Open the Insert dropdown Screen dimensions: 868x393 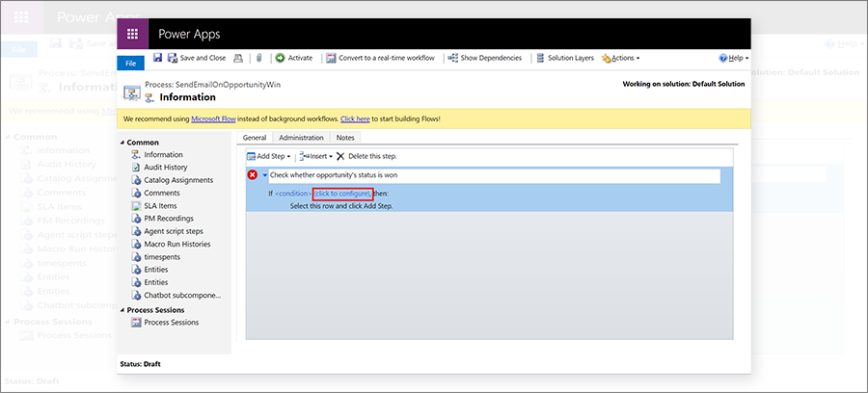pos(315,156)
